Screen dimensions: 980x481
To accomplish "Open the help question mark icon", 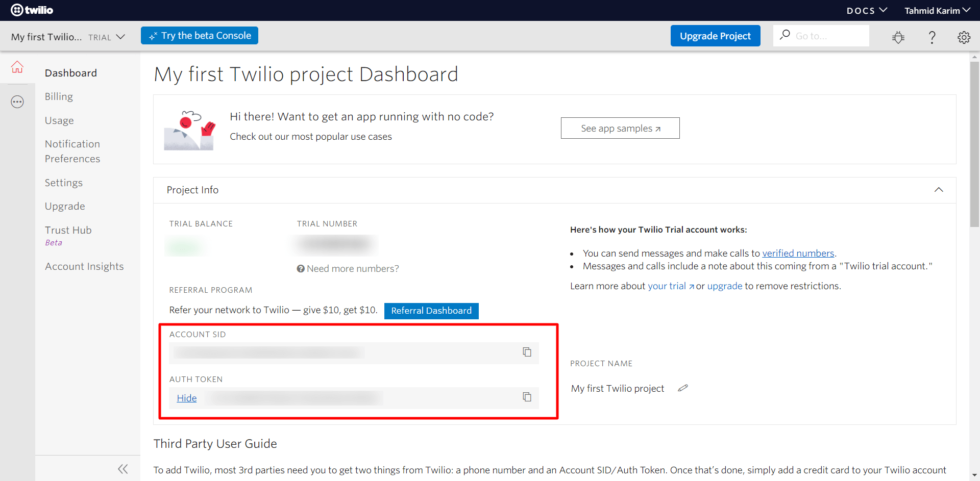I will pos(932,37).
